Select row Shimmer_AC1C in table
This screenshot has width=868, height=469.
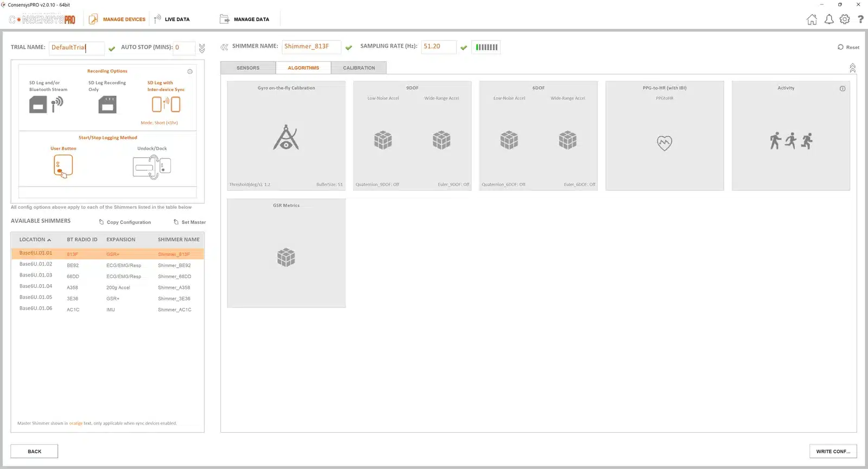(x=107, y=310)
